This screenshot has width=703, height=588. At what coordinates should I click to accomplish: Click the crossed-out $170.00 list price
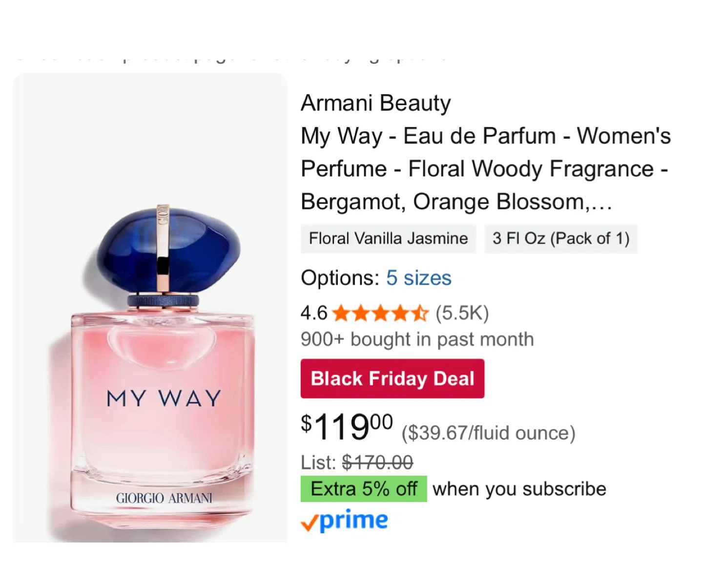pyautogui.click(x=377, y=462)
